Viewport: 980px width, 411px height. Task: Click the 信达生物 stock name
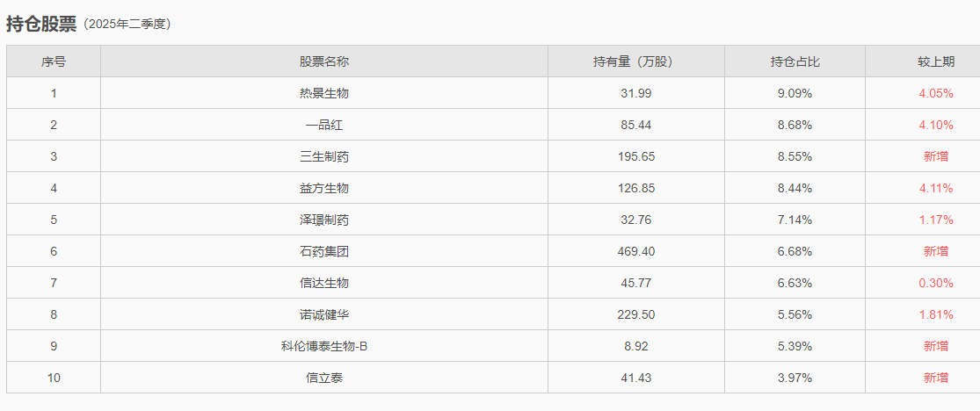[323, 283]
